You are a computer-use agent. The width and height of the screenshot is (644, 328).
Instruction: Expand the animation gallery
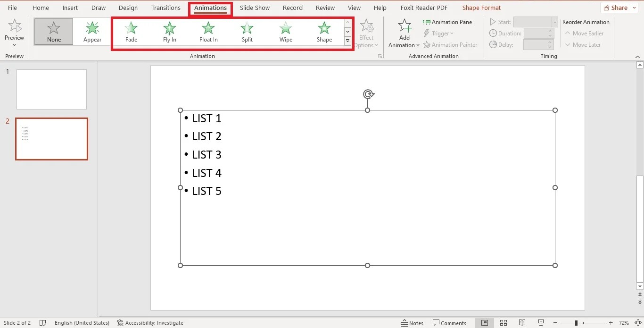click(347, 41)
